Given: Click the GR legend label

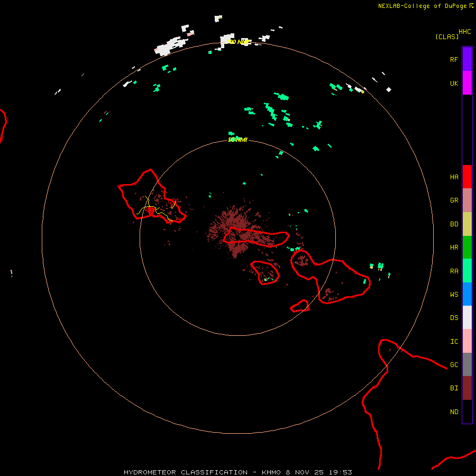Looking at the screenshot, I should pyautogui.click(x=454, y=200).
